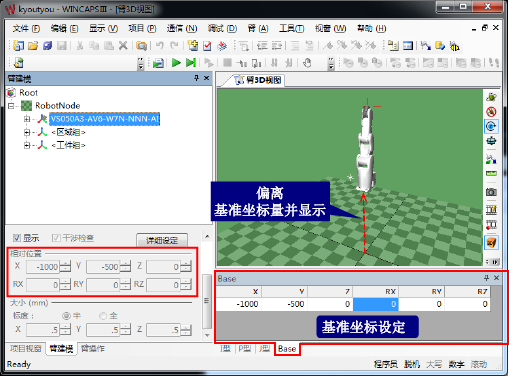Select the P型 tab

245,349
